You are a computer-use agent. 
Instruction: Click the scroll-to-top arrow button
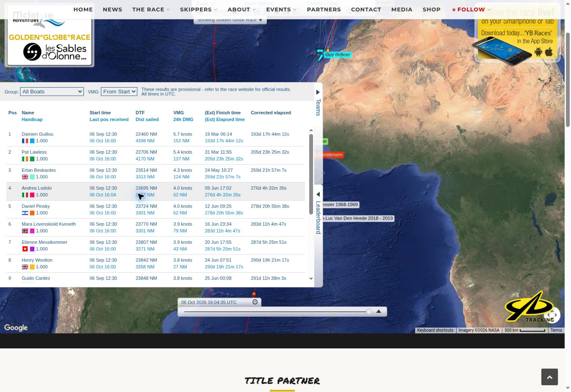point(549,377)
